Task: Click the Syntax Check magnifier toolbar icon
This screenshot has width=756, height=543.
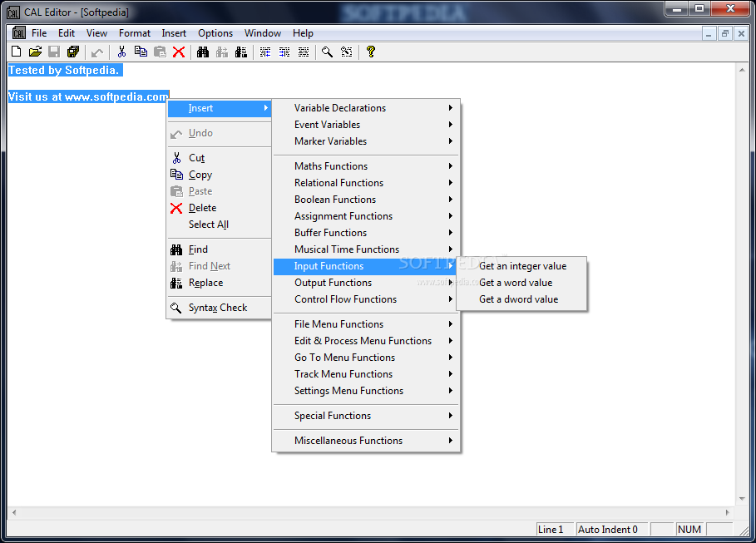Action: pos(328,52)
